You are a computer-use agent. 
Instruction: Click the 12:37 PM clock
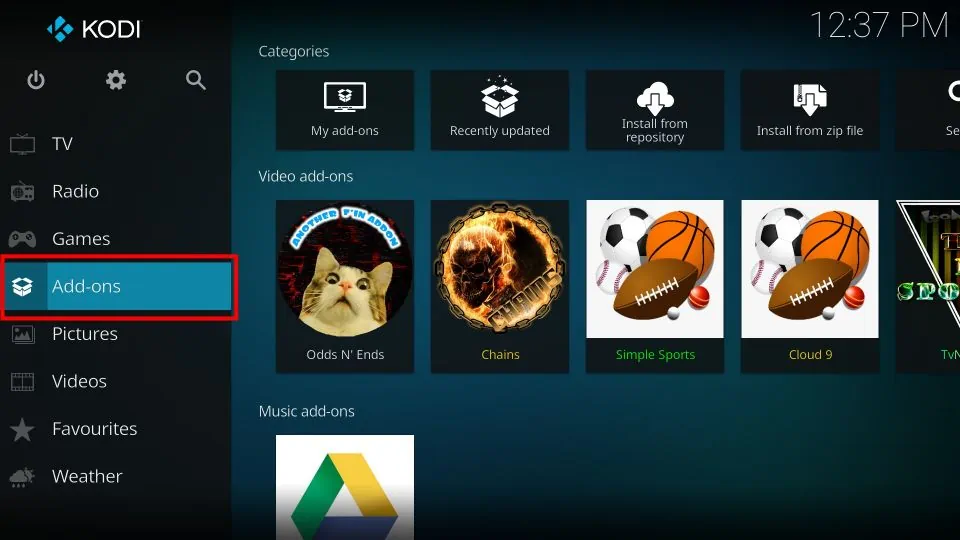[879, 26]
